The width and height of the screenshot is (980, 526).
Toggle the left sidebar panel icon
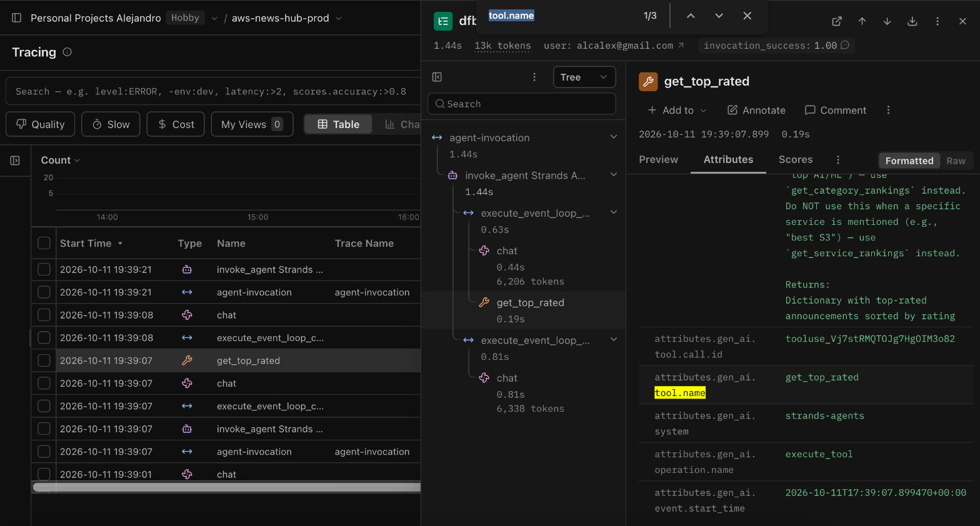pos(17,18)
